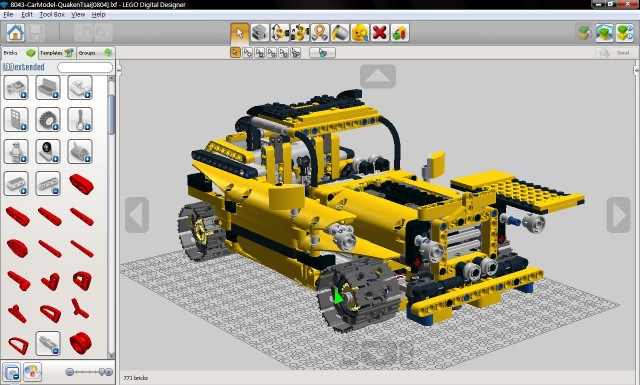
Task: Toggle filter bricks by color button
Action: [32, 372]
